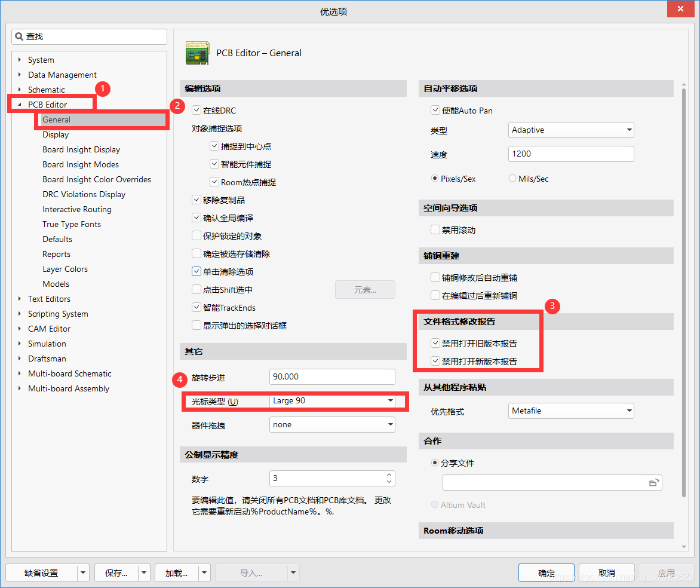Toggle Room热点捕捉 checkbox
Viewport: 700px width, 588px height.
tap(214, 182)
